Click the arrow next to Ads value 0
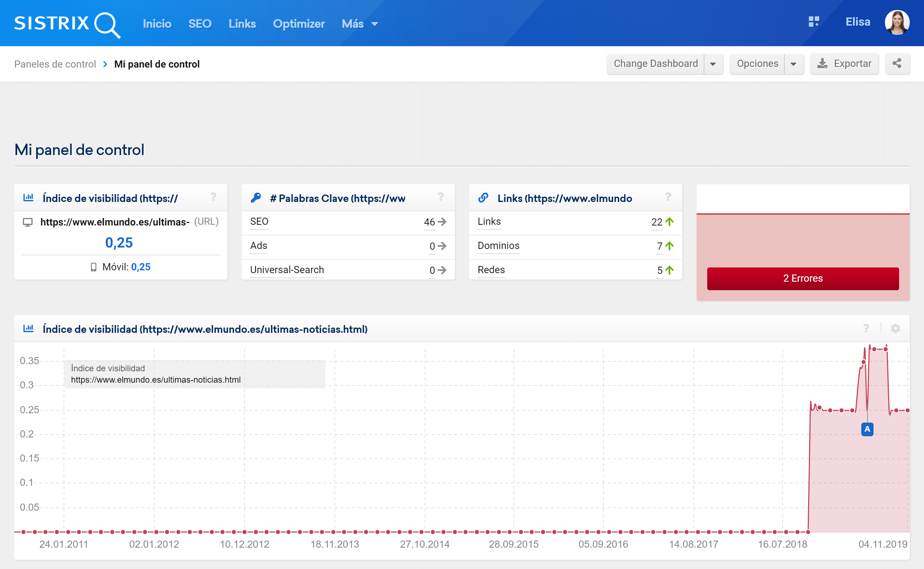 click(442, 246)
